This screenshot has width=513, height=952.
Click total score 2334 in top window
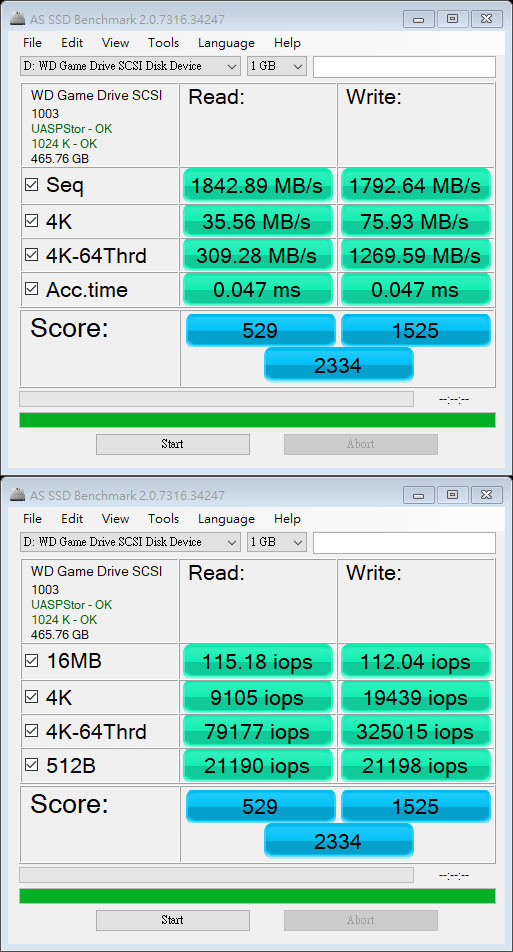coord(338,365)
